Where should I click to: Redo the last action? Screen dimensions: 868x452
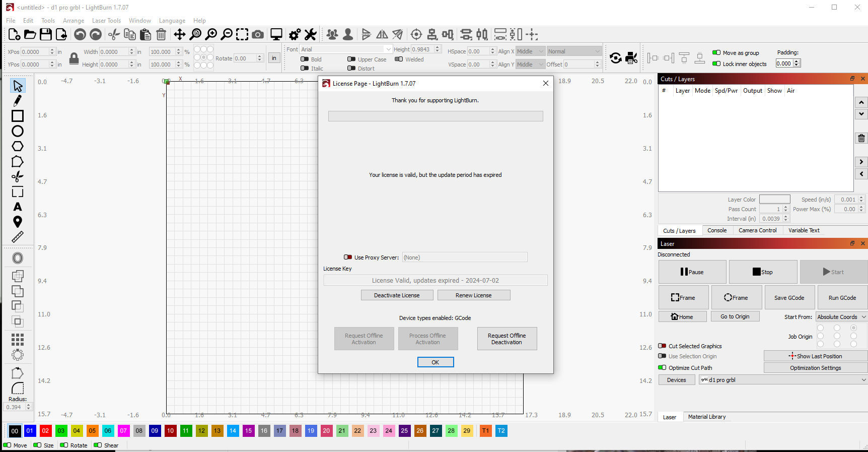[x=95, y=34]
